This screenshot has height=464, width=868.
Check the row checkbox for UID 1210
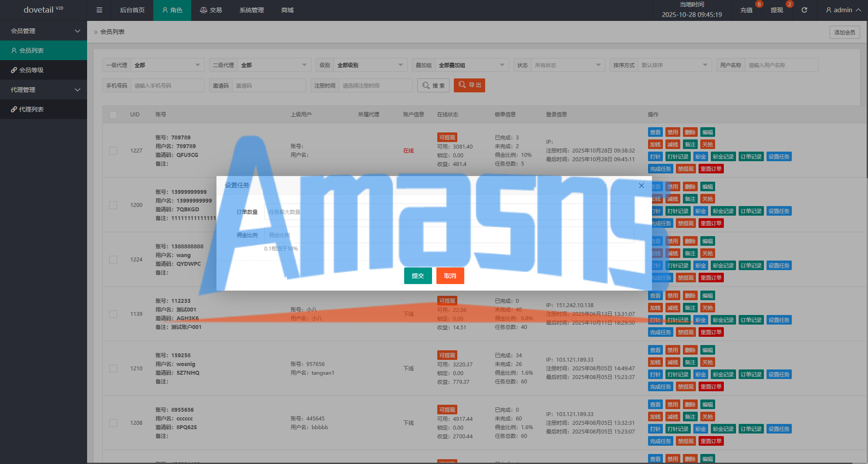click(x=113, y=369)
